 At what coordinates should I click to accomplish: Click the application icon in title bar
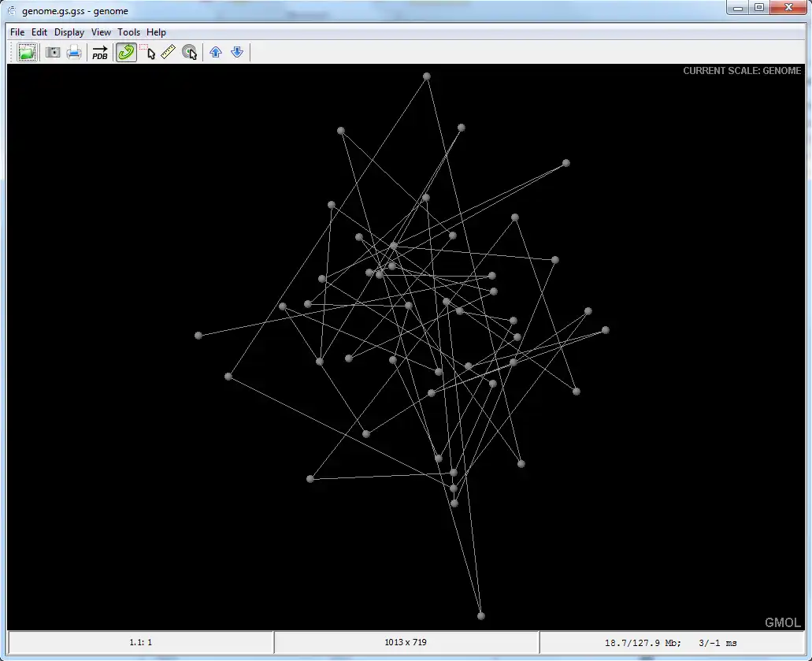click(x=11, y=11)
